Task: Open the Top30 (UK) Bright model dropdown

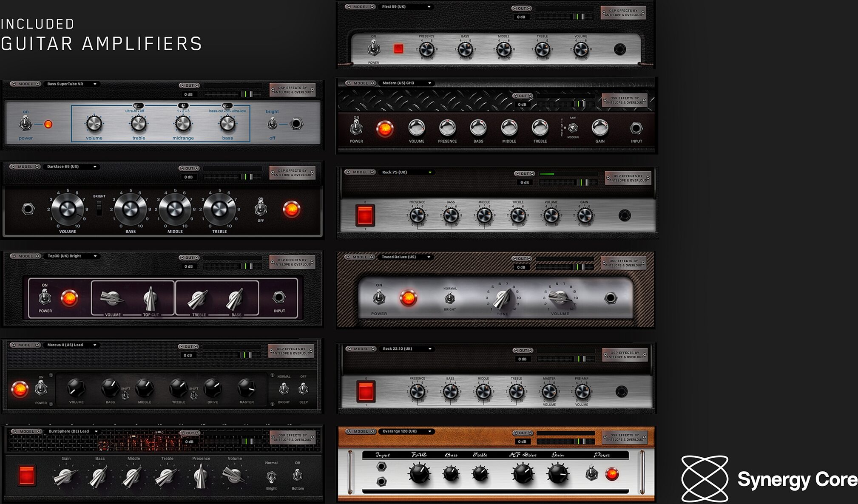Action: pyautogui.click(x=72, y=256)
